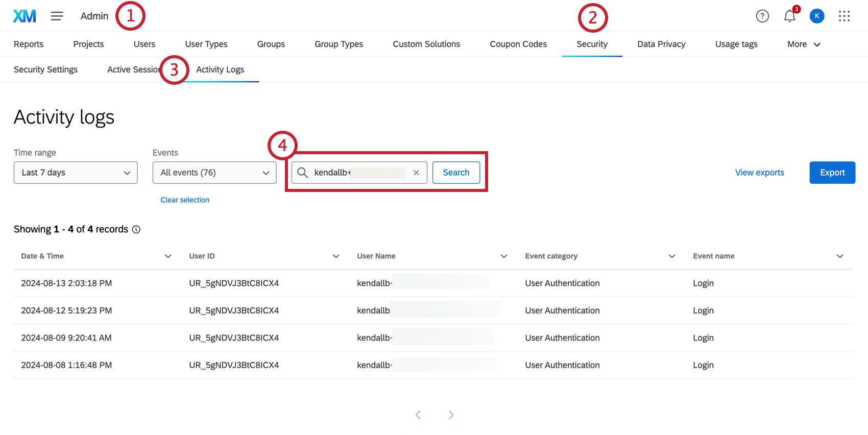The width and height of the screenshot is (868, 435).
Task: Open the hamburger navigation menu
Action: click(x=57, y=16)
